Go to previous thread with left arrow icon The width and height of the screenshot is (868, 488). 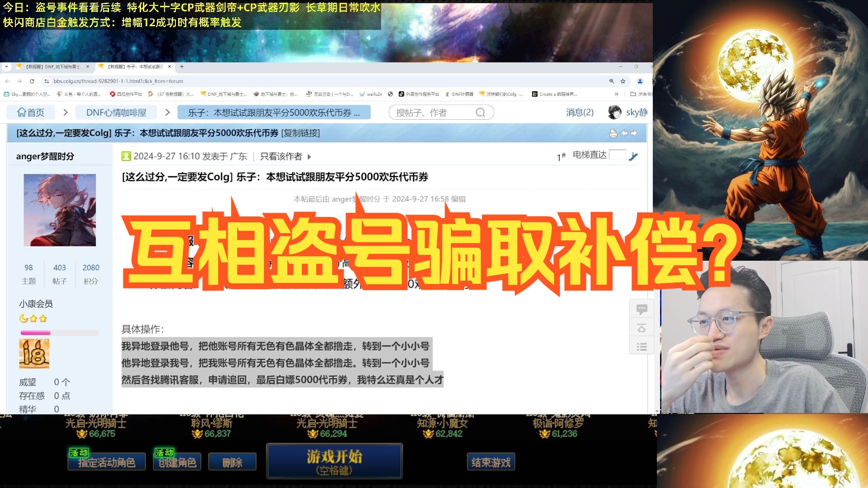(624, 133)
